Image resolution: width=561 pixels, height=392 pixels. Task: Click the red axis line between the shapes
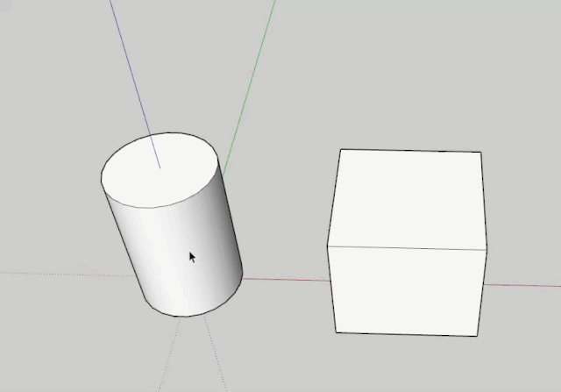(286, 280)
